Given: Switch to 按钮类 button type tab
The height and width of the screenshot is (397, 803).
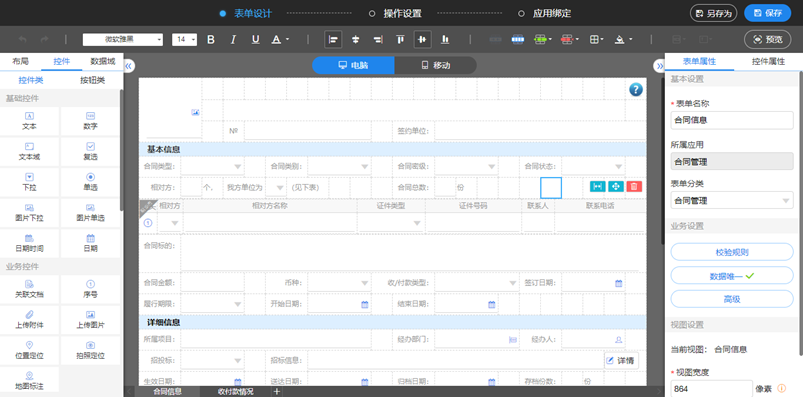Looking at the screenshot, I should [92, 80].
